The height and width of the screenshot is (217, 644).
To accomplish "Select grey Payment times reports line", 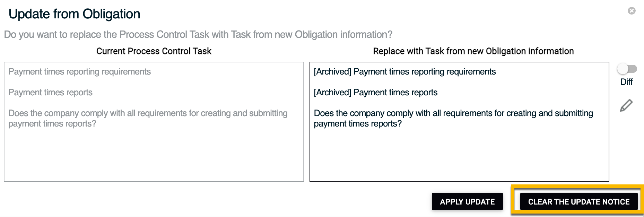I will 51,93.
